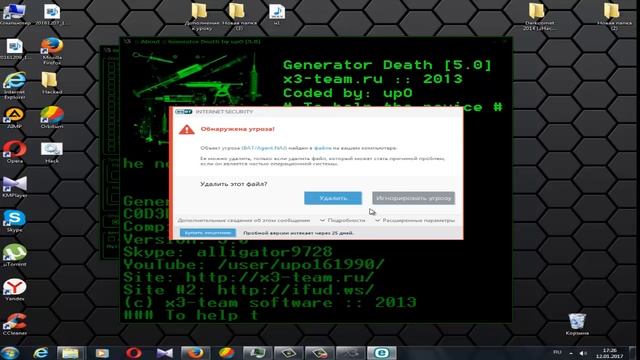Select the Hack desktop icon

pyautogui.click(x=52, y=152)
